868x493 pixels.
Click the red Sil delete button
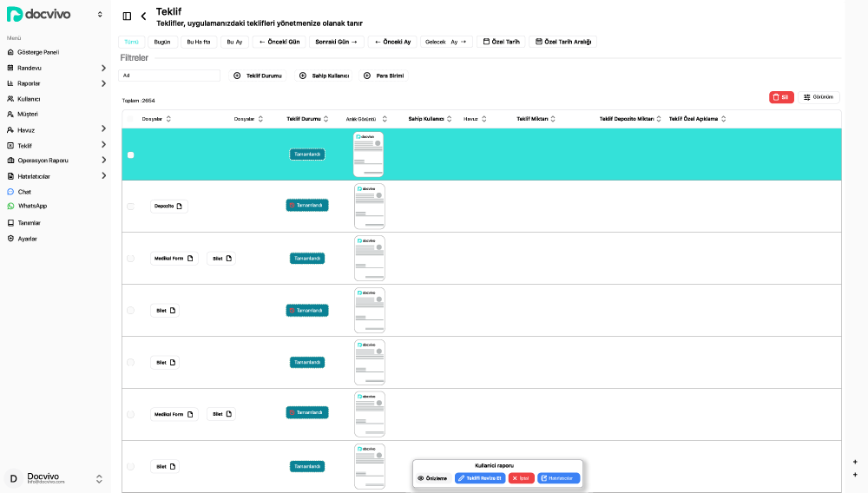click(780, 97)
